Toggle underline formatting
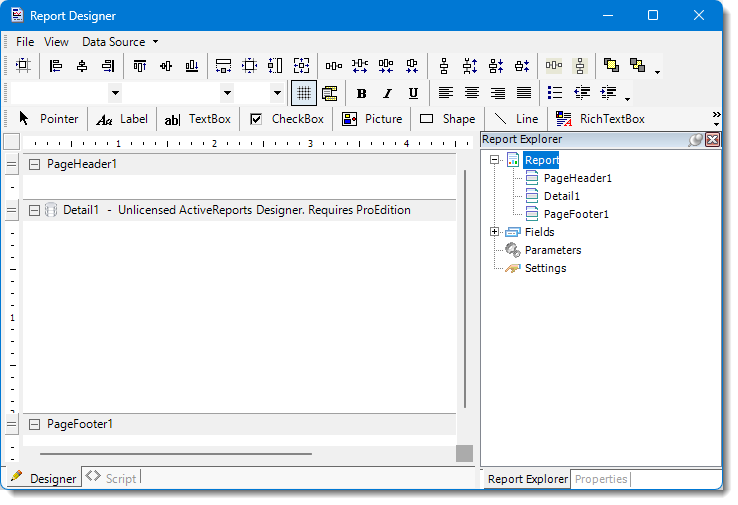The image size is (738, 505). pyautogui.click(x=413, y=93)
